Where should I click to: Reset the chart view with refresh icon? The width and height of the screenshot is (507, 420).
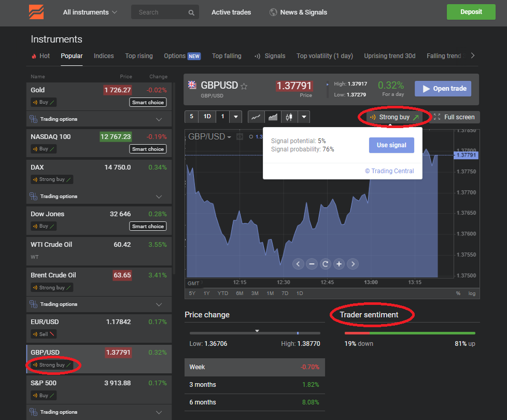coord(326,264)
